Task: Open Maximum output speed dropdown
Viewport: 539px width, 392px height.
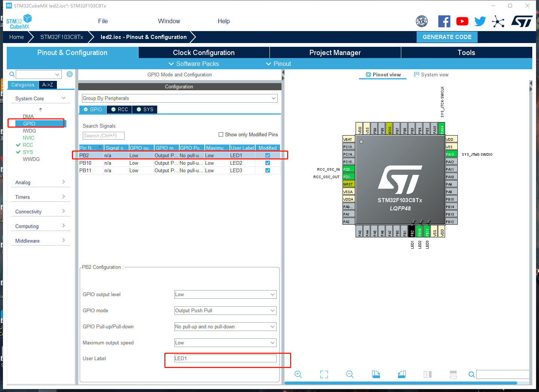Action: coord(225,343)
